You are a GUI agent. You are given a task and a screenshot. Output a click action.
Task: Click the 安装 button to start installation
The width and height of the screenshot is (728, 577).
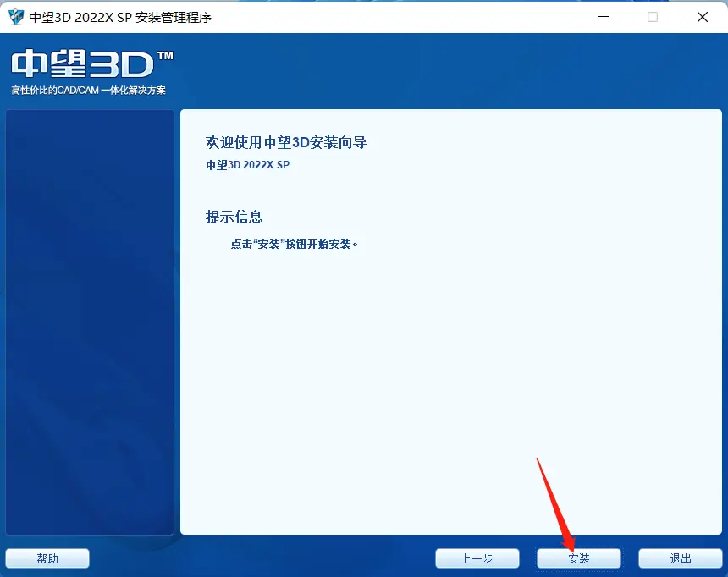[x=578, y=558]
